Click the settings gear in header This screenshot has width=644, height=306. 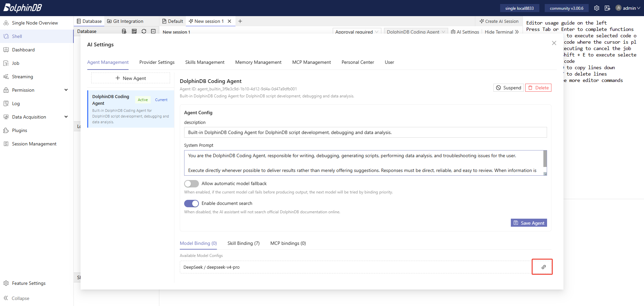tap(596, 8)
